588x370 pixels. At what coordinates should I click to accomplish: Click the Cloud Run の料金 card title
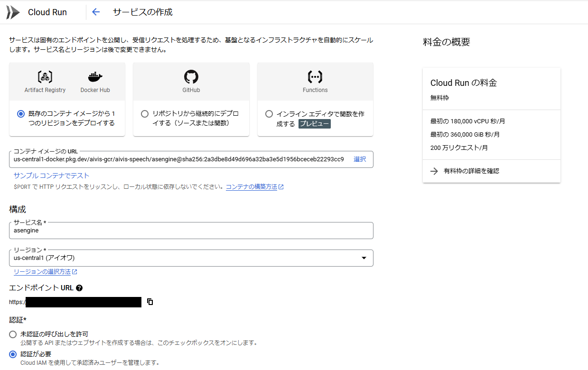[464, 83]
